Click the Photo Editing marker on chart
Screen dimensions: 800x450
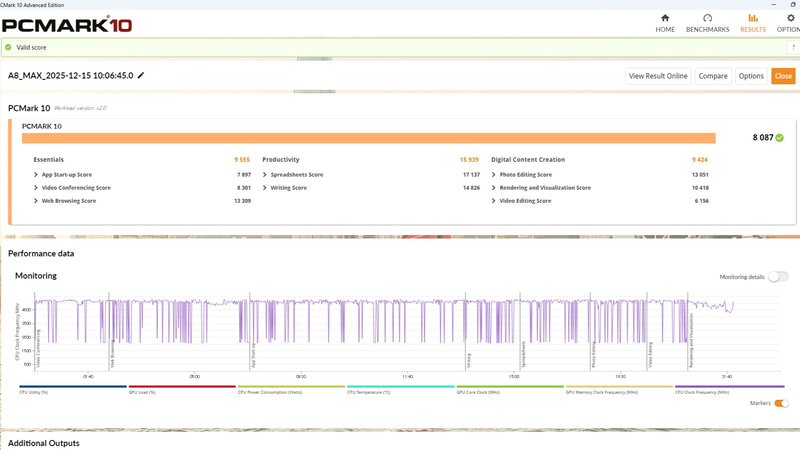[594, 355]
